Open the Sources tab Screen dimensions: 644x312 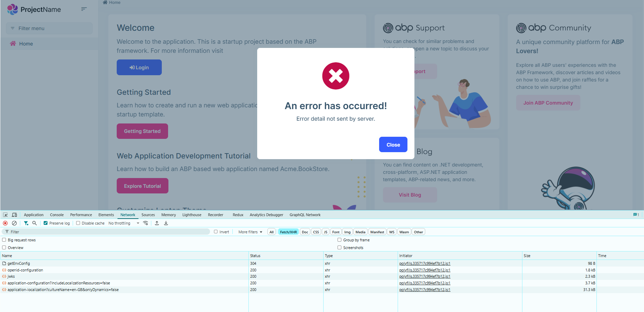click(x=148, y=215)
